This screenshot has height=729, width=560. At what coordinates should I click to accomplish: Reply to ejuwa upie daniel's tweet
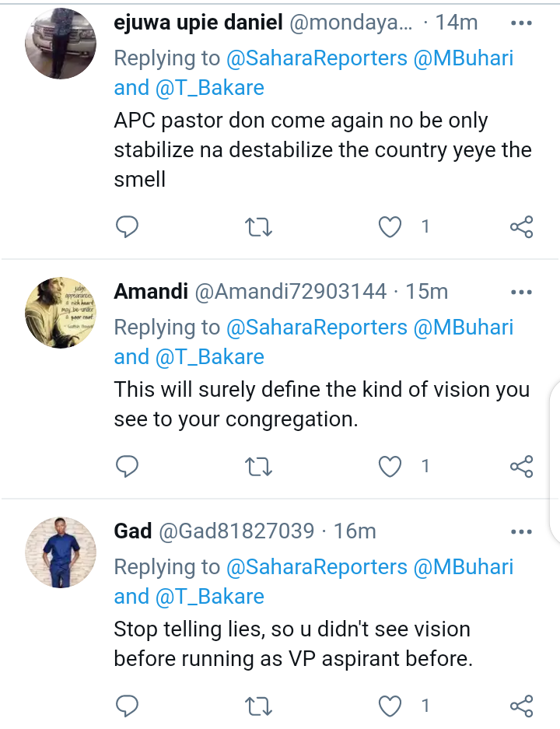point(127,227)
